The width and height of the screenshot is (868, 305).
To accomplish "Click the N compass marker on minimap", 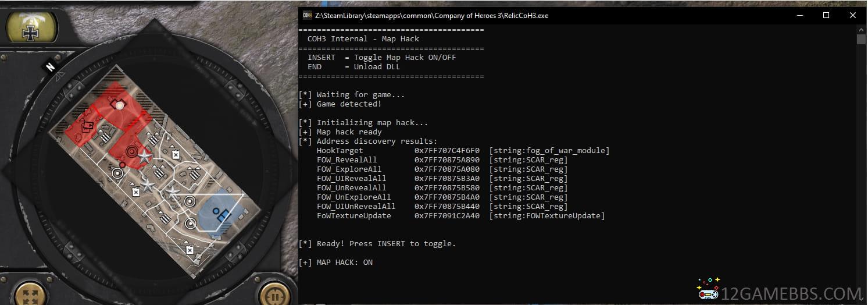I will point(50,67).
